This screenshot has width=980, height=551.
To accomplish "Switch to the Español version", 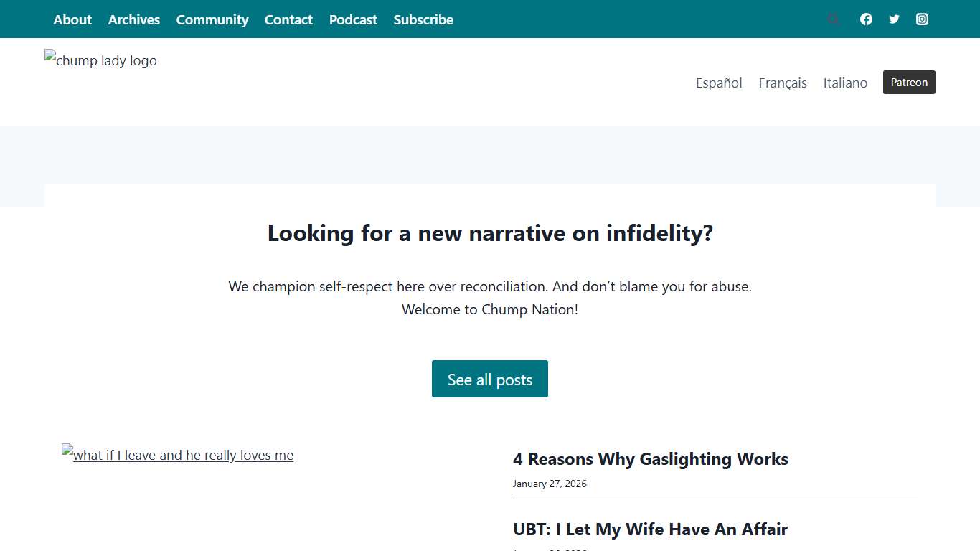I will tap(719, 83).
